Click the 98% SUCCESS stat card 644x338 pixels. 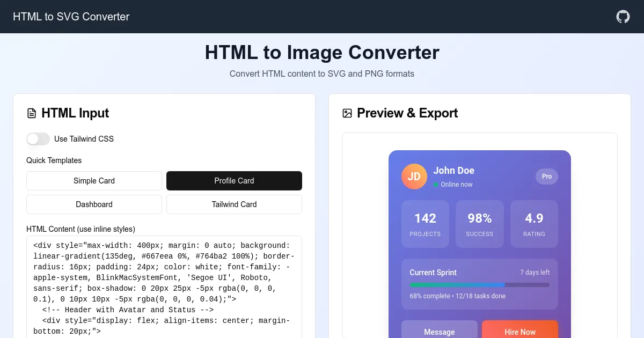(x=479, y=224)
